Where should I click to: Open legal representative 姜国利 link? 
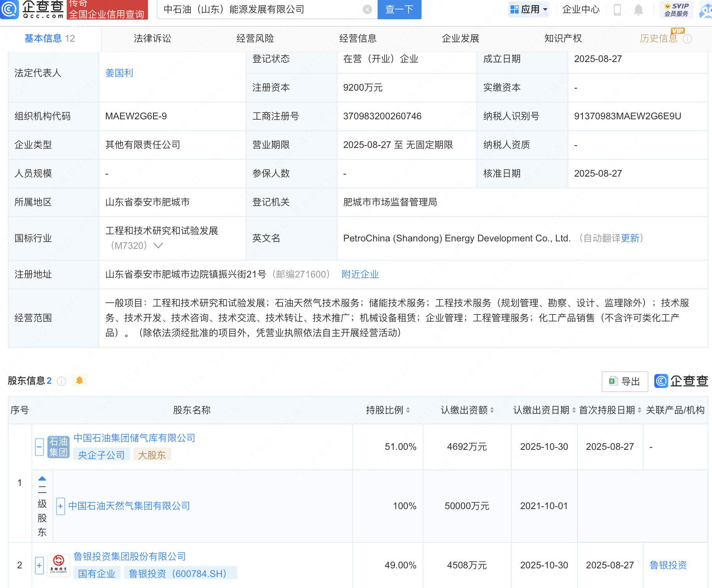pyautogui.click(x=119, y=73)
